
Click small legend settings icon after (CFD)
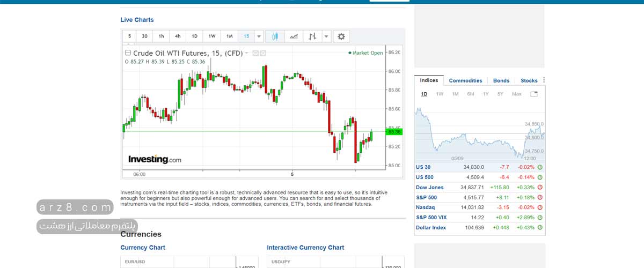[x=255, y=53]
